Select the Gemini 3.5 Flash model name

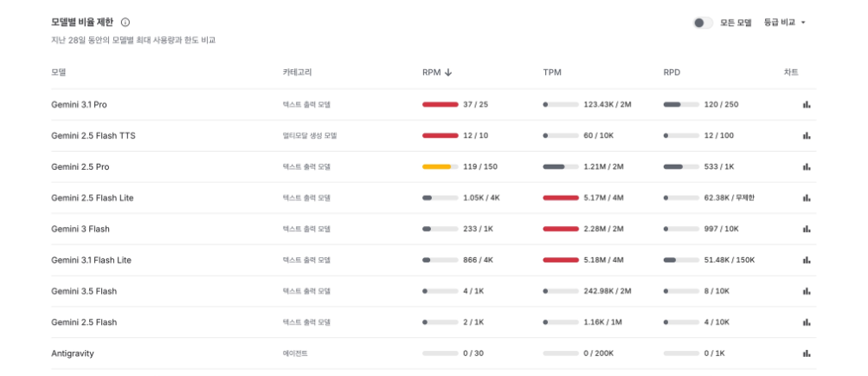point(84,290)
